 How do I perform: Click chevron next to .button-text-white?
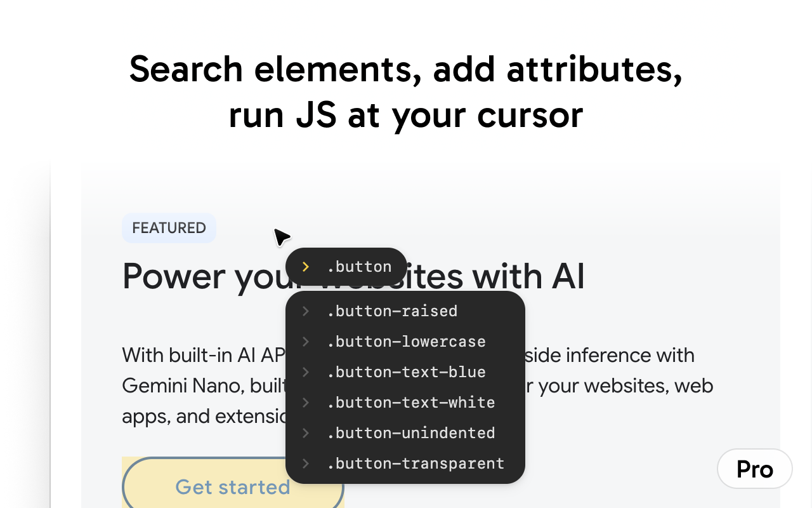pyautogui.click(x=306, y=403)
